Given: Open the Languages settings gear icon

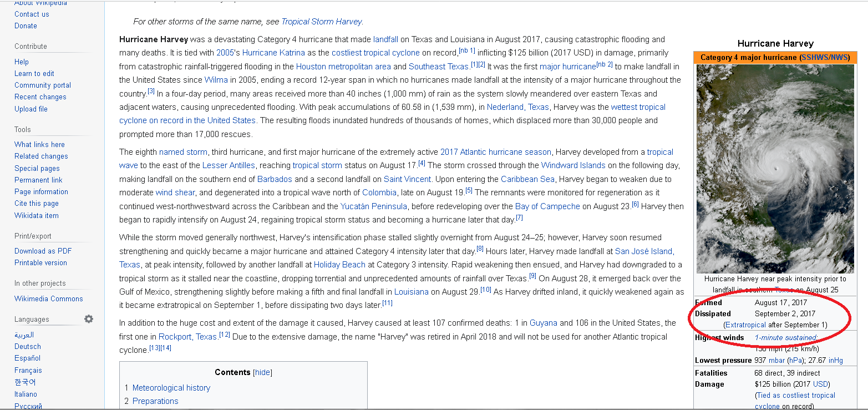Looking at the screenshot, I should [x=89, y=319].
